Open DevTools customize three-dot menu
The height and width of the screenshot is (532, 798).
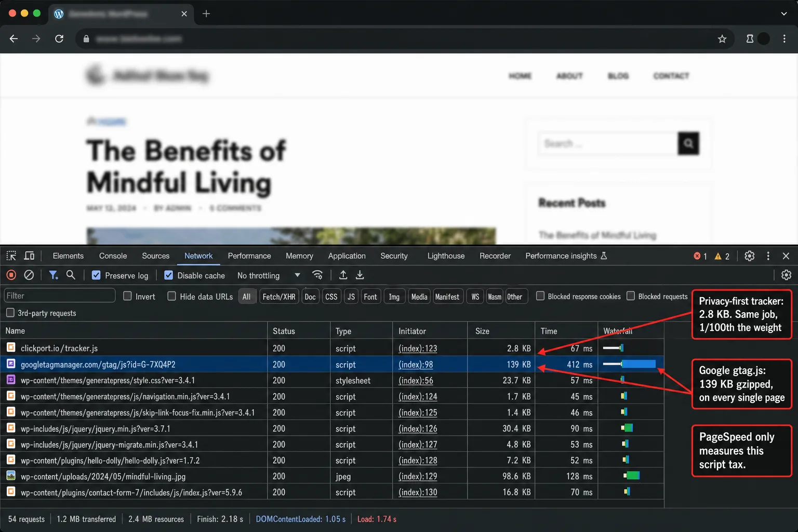tap(768, 256)
